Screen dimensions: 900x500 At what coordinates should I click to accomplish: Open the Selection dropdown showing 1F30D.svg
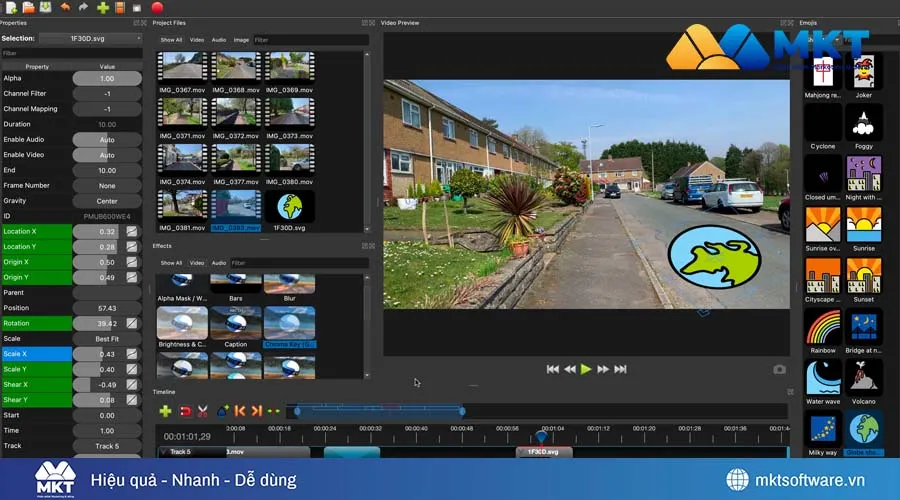pyautogui.click(x=91, y=38)
